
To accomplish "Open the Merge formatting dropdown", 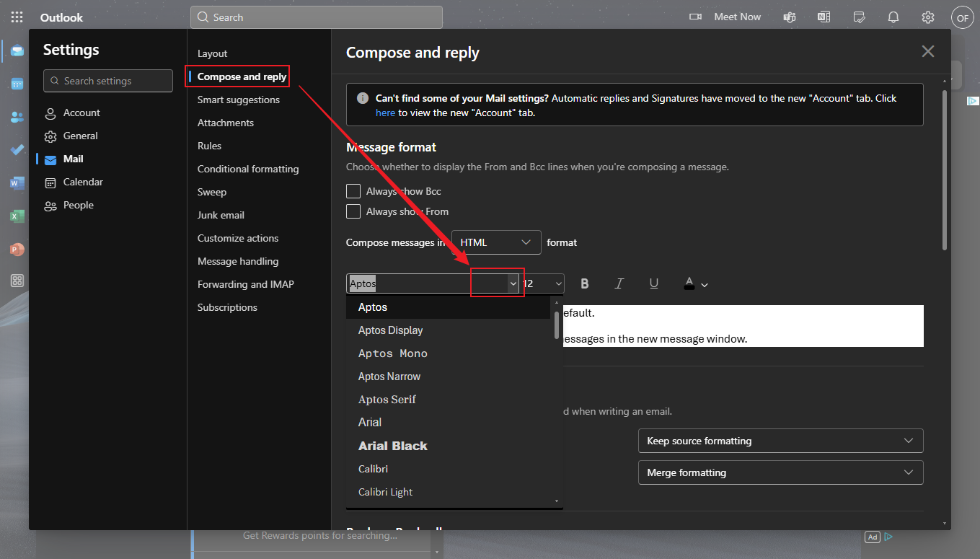I will click(780, 472).
